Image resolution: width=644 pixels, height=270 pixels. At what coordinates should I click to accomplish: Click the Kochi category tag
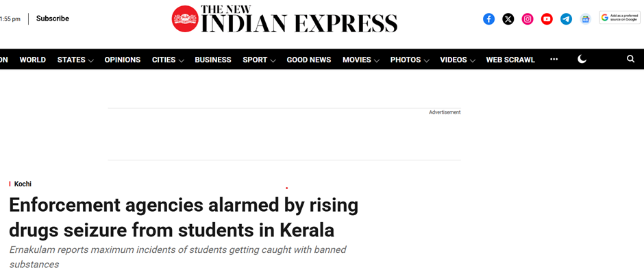tap(23, 184)
